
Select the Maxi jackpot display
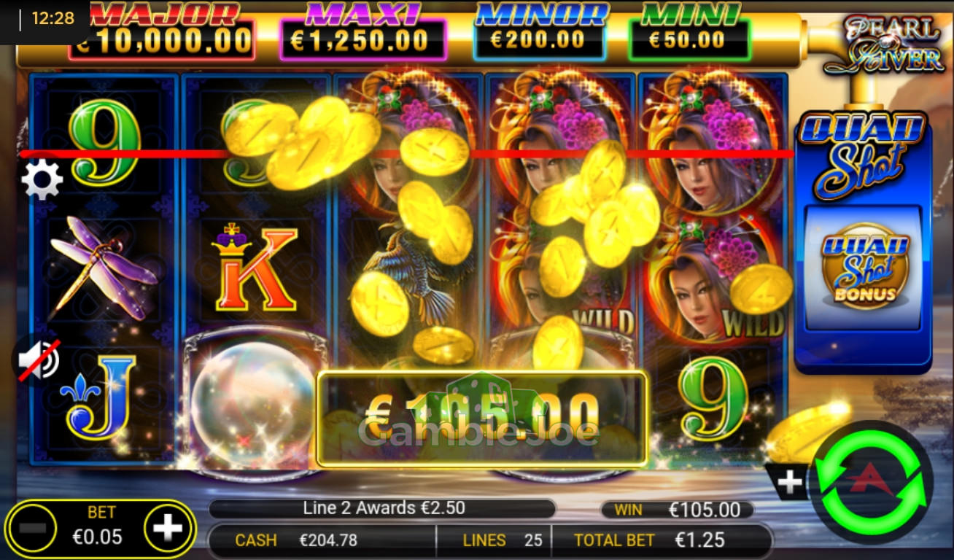362,32
